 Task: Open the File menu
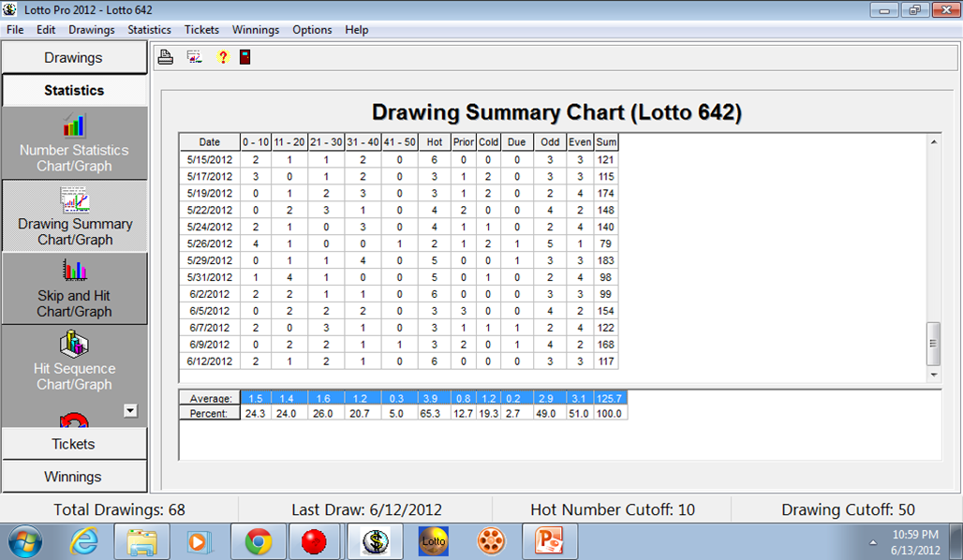point(15,29)
